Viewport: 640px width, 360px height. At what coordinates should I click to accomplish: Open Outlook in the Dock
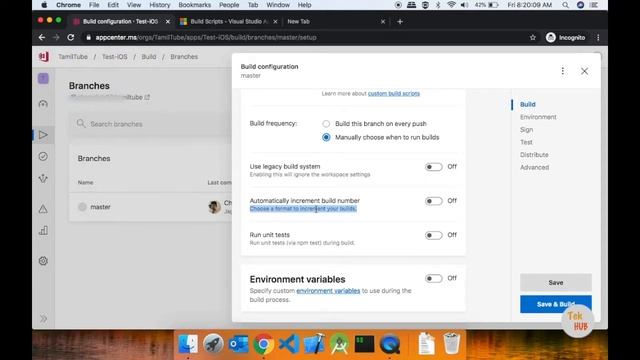click(x=239, y=344)
